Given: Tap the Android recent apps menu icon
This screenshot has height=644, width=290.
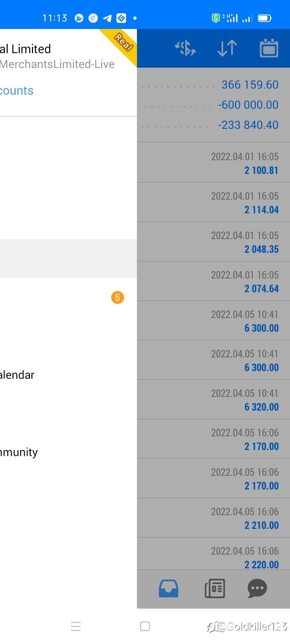Looking at the screenshot, I should click(x=76, y=626).
